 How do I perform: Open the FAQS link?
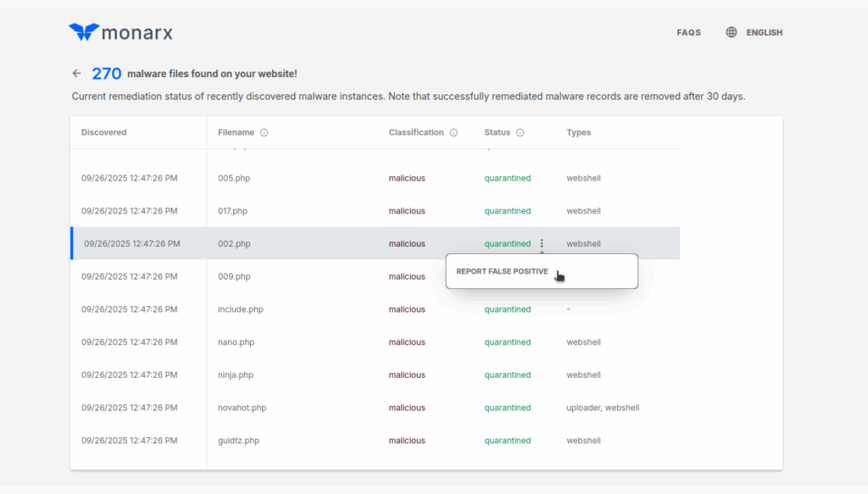pos(688,32)
